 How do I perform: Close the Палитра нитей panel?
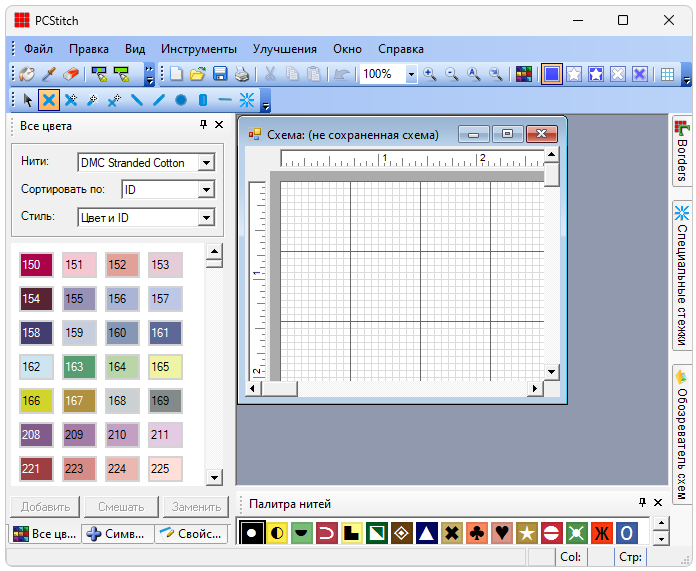point(658,502)
